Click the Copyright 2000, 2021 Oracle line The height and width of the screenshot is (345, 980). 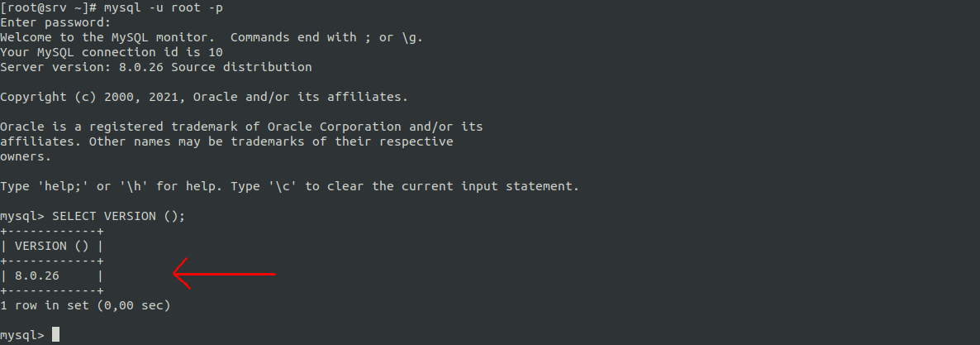203,97
